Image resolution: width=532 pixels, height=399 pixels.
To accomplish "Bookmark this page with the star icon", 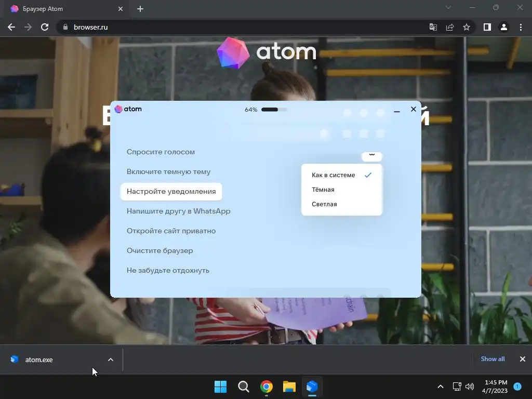I will click(x=467, y=27).
